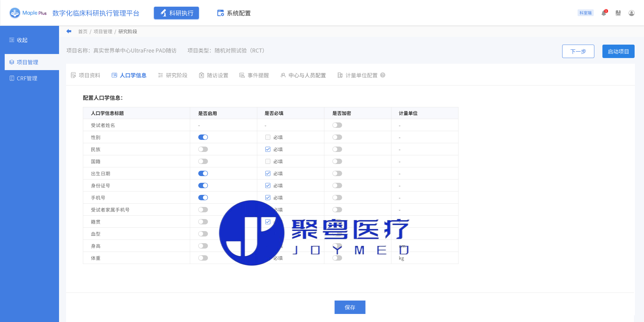The width and height of the screenshot is (644, 322).
Task: Open 系统配置 in top navigation
Action: point(234,13)
